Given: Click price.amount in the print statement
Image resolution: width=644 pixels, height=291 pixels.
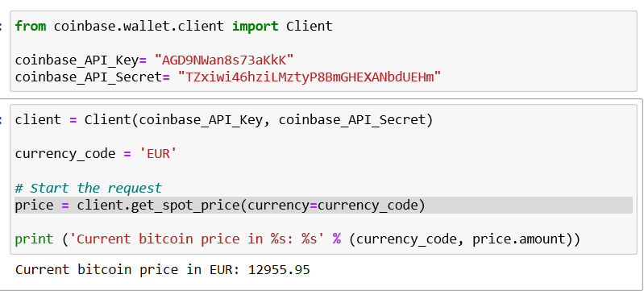Looking at the screenshot, I should 519,239.
